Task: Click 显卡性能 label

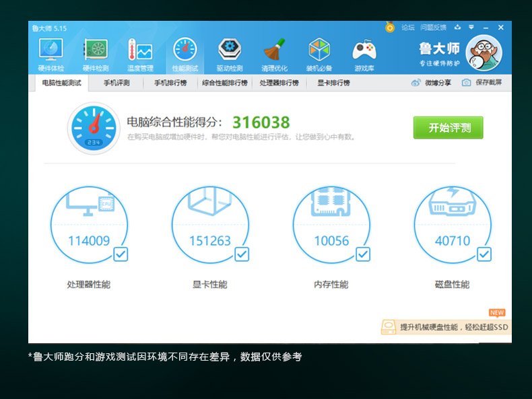Action: pos(210,285)
